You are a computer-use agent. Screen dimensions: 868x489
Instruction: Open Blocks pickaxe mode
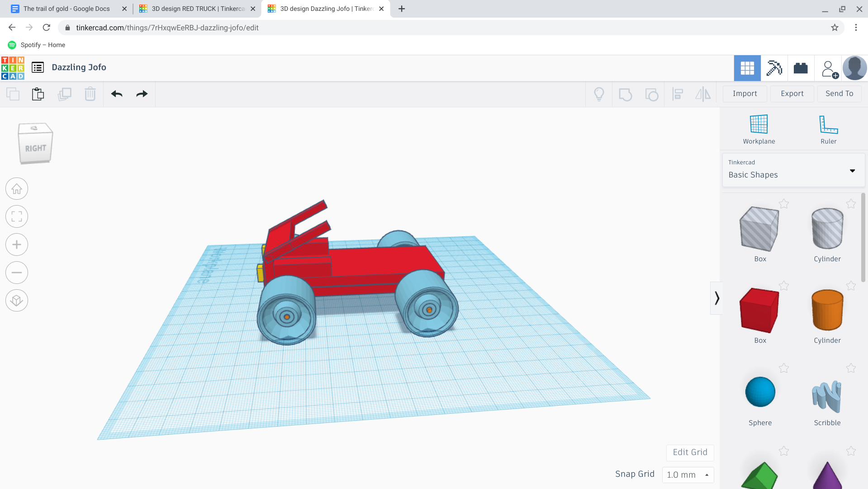[x=774, y=68]
